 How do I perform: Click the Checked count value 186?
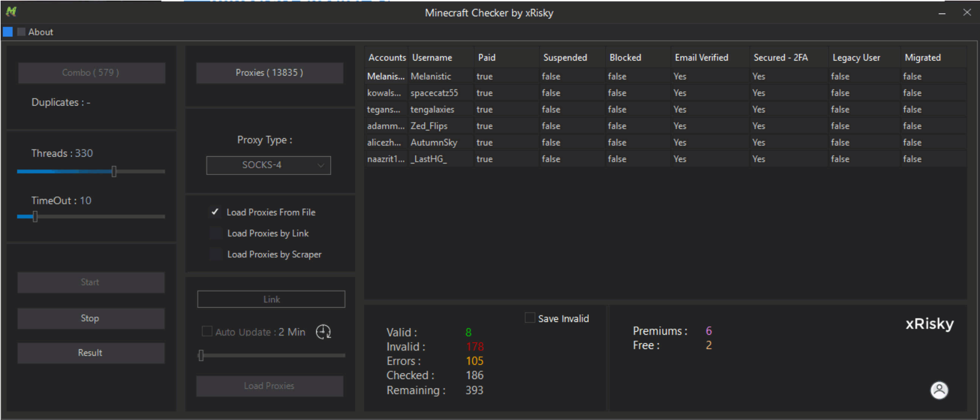[x=475, y=376]
